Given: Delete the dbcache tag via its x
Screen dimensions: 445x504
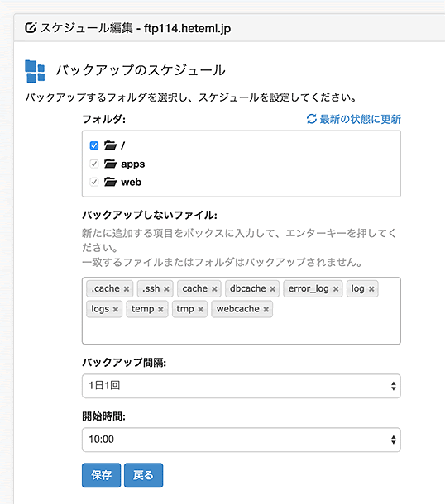Looking at the screenshot, I should pyautogui.click(x=272, y=289).
